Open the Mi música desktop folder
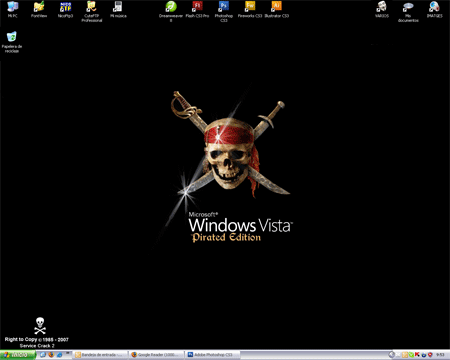The image size is (450, 360). 118,9
